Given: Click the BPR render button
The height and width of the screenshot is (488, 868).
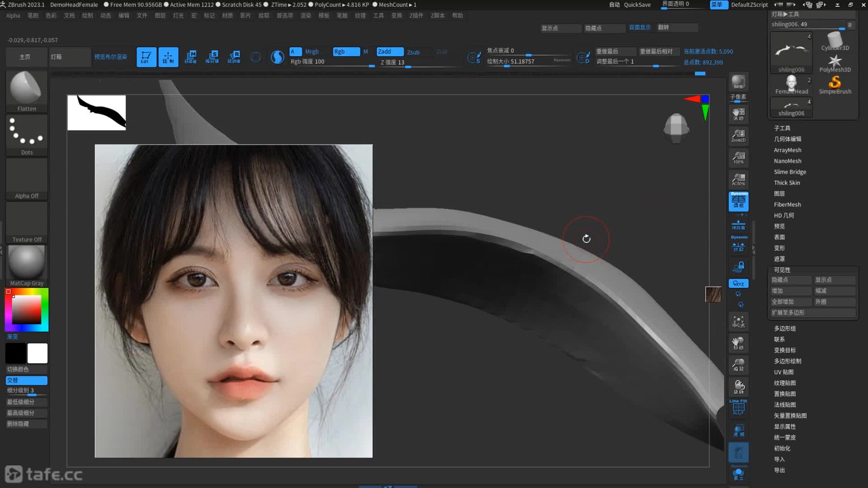Looking at the screenshot, I should coord(738,82).
